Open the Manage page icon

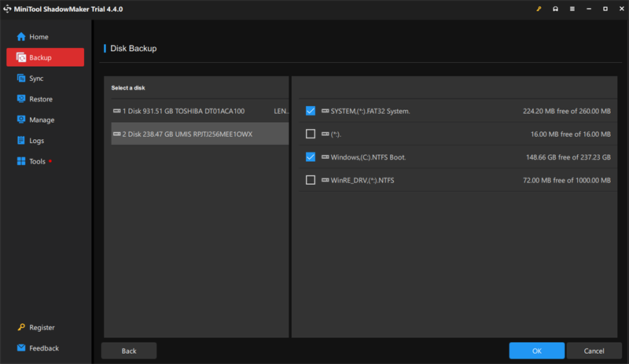pos(21,120)
